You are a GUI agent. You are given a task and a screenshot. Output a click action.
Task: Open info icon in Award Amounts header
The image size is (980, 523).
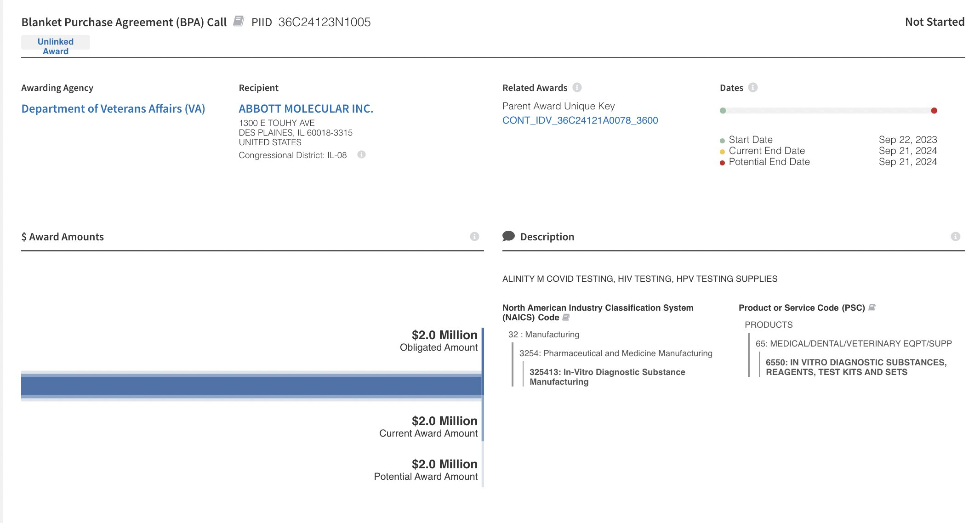(x=474, y=236)
